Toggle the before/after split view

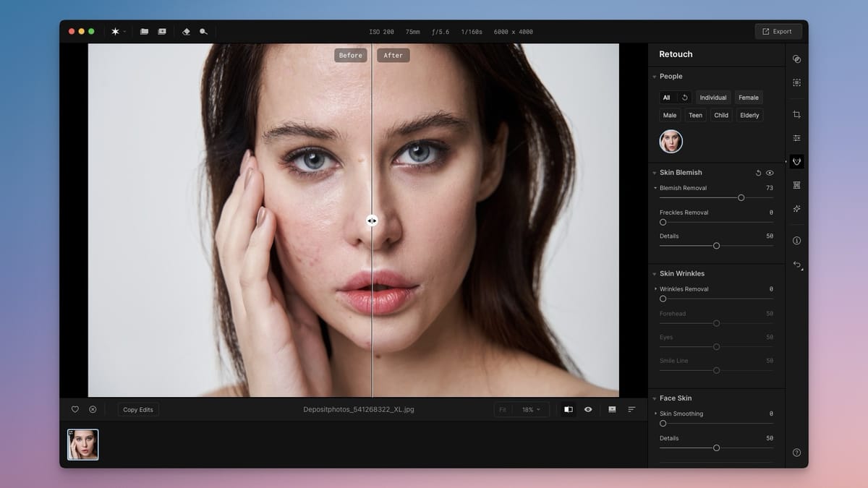click(568, 409)
